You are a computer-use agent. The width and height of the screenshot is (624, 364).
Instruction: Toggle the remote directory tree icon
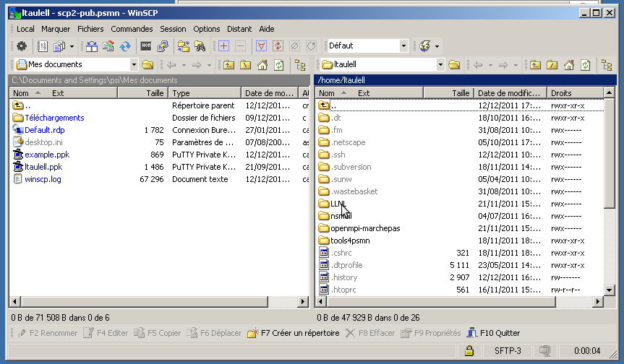click(x=607, y=65)
